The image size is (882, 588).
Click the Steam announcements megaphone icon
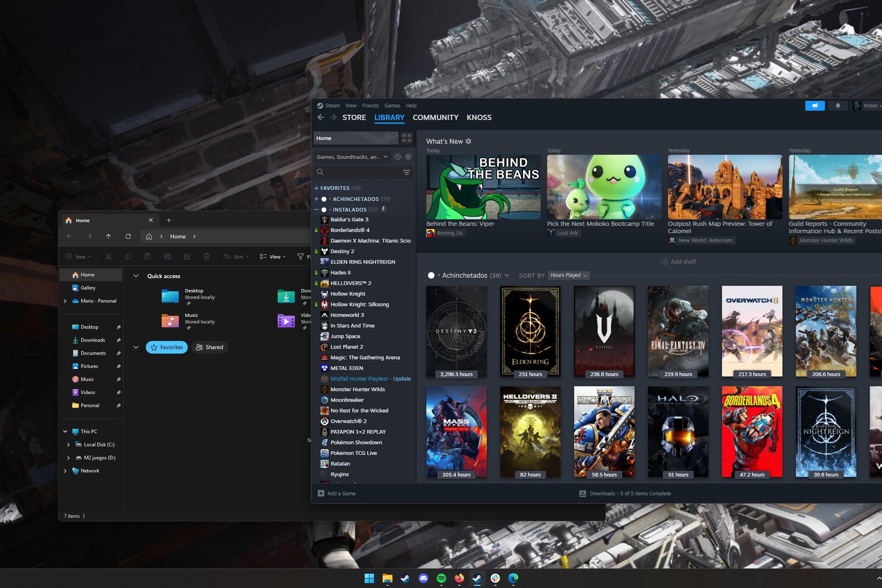pos(814,106)
